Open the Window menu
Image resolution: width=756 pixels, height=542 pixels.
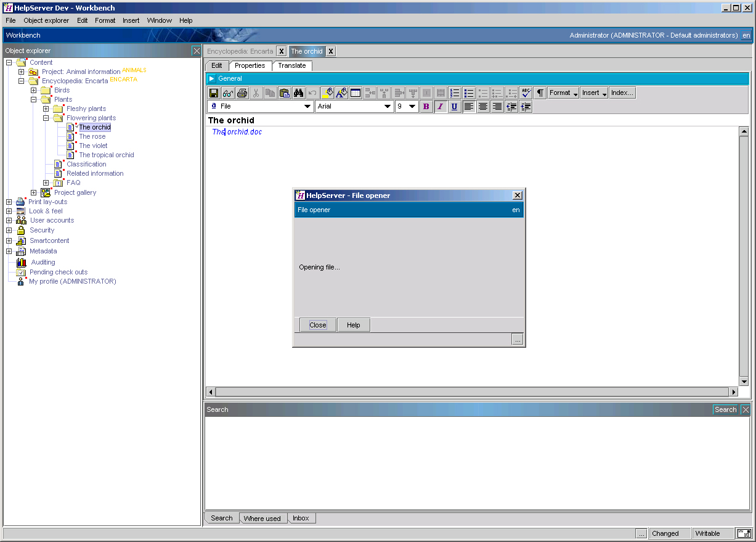tap(160, 20)
